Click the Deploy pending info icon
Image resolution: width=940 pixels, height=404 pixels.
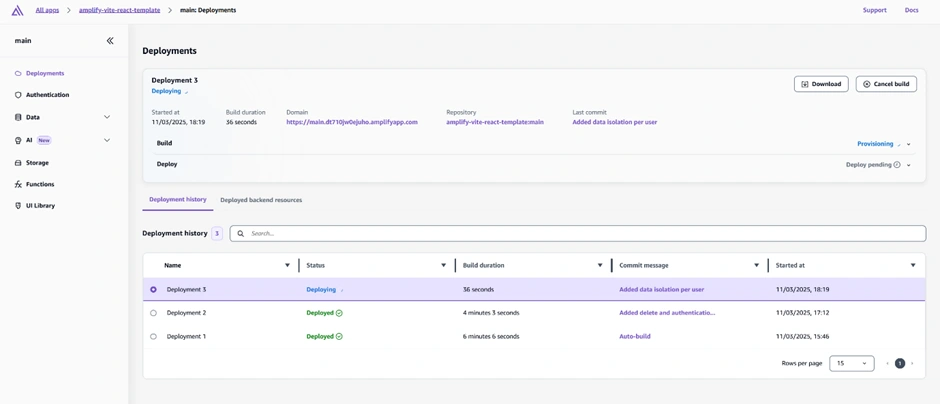897,165
